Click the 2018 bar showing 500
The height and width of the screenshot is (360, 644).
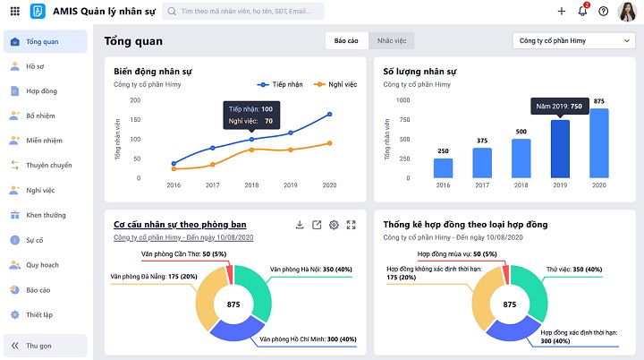pos(521,159)
